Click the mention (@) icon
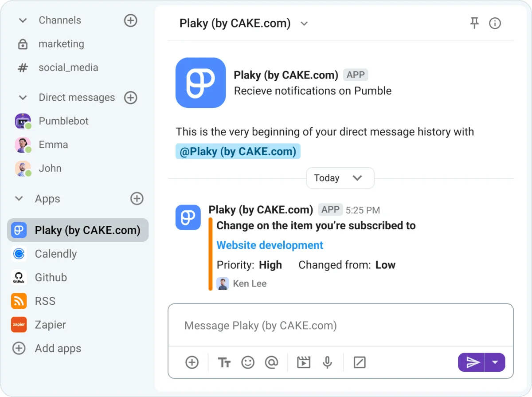This screenshot has height=397, width=532. [272, 362]
